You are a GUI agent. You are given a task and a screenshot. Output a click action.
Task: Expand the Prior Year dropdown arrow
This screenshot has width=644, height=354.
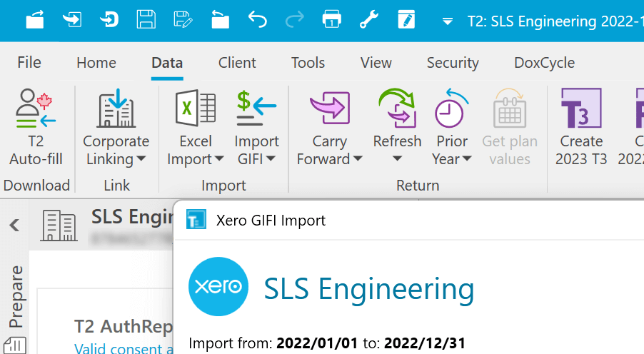[x=467, y=158]
